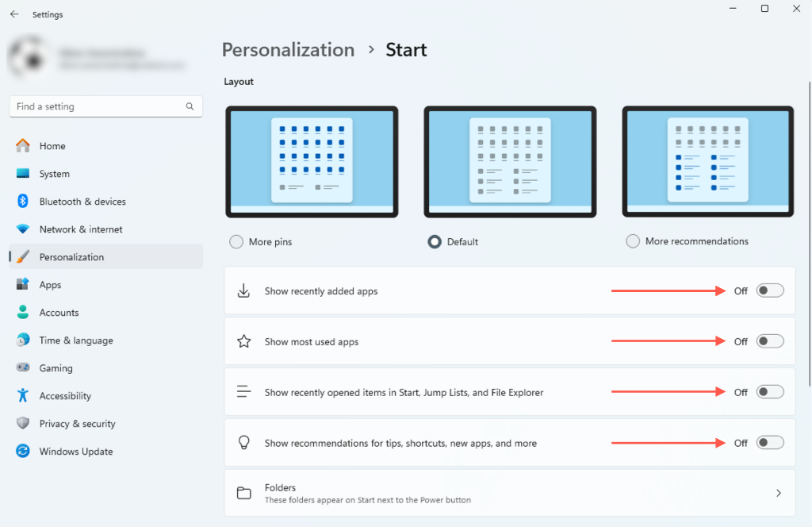812x527 pixels.
Task: Click the Privacy & security shield icon
Action: tap(23, 424)
